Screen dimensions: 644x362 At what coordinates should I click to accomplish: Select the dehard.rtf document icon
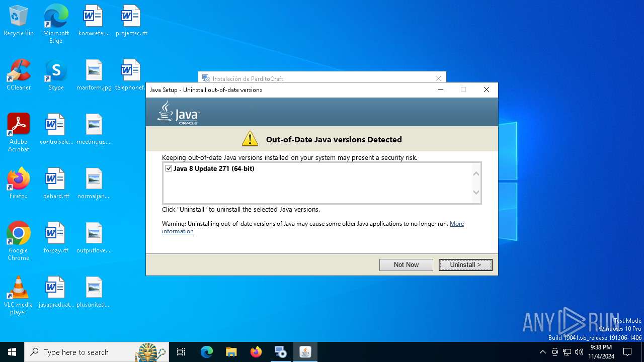click(56, 184)
